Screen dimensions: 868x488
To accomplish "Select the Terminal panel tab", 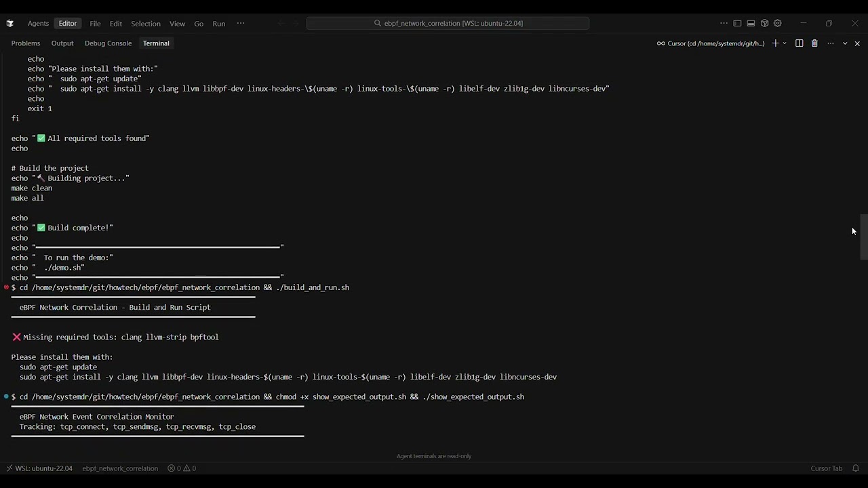I will coord(156,43).
